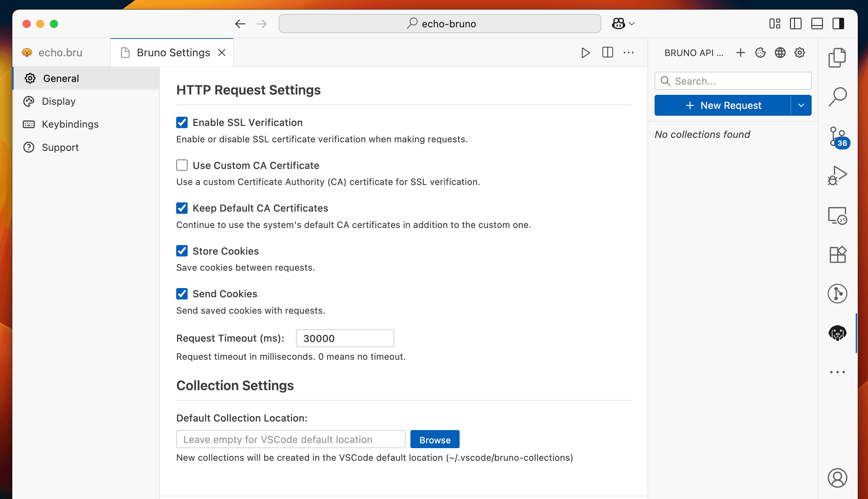The width and height of the screenshot is (868, 499).
Task: Enable Use Custom CA Certificate
Action: 182,165
